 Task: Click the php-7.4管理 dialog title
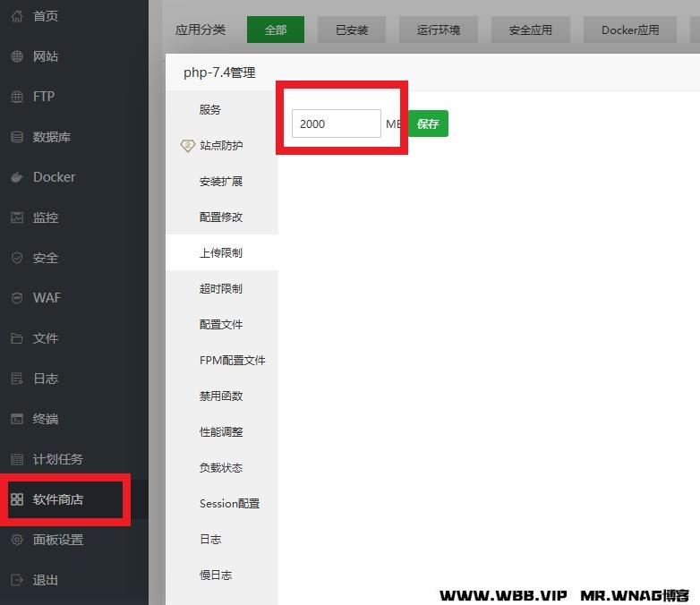tap(219, 72)
